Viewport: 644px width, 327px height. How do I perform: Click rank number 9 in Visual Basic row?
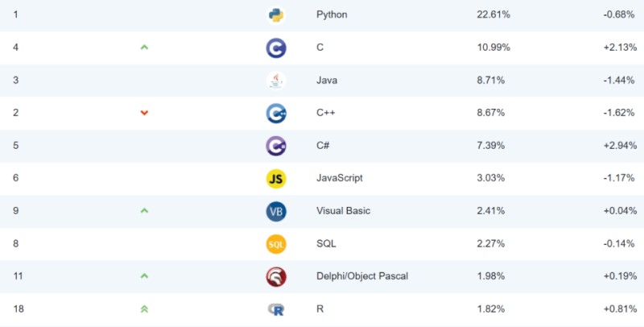point(15,211)
